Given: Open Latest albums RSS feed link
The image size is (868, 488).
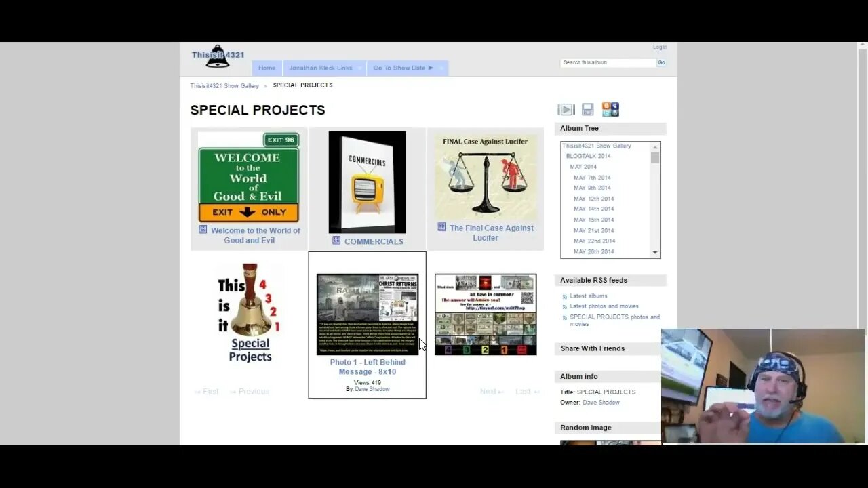Looking at the screenshot, I should [589, 296].
